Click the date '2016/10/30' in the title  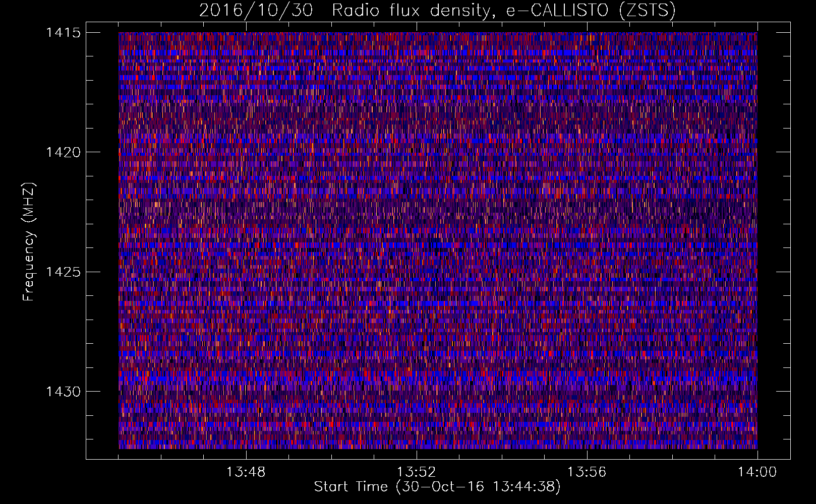click(256, 11)
